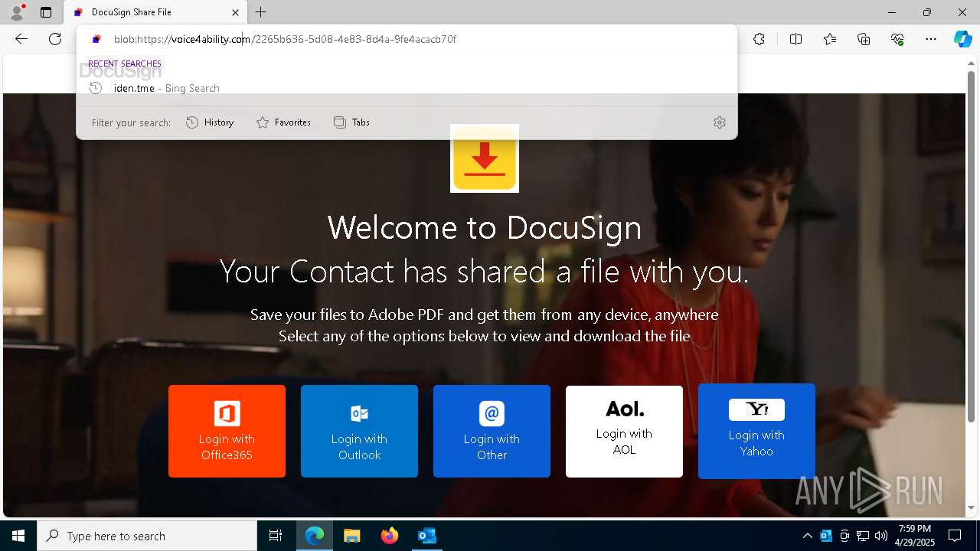The image size is (980, 551).
Task: Open the clock showing 7:59 PM
Action: pos(915,536)
